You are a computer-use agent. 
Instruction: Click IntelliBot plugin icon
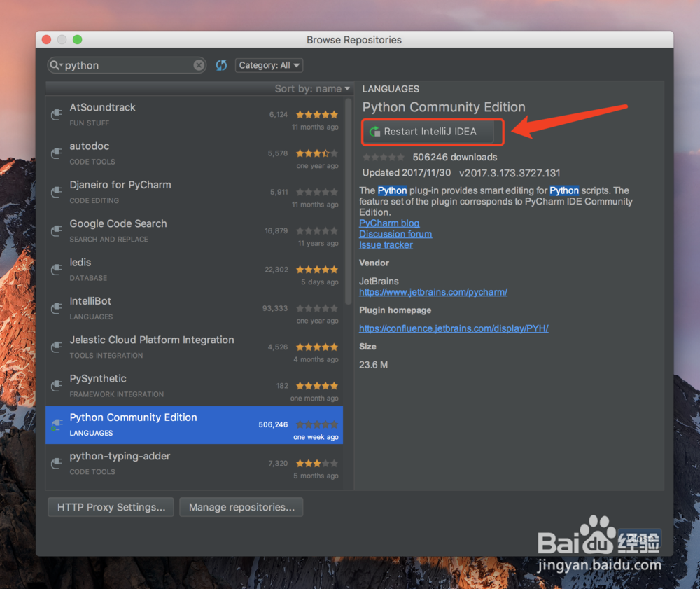tap(57, 309)
